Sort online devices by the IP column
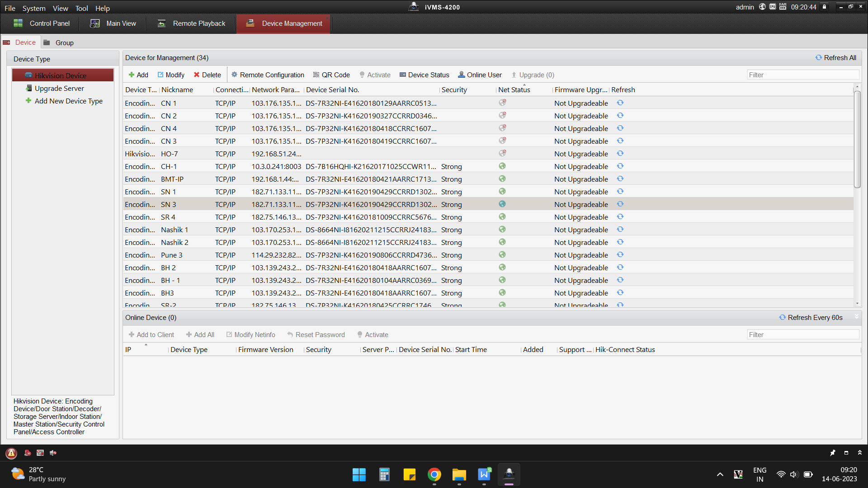 pyautogui.click(x=146, y=349)
